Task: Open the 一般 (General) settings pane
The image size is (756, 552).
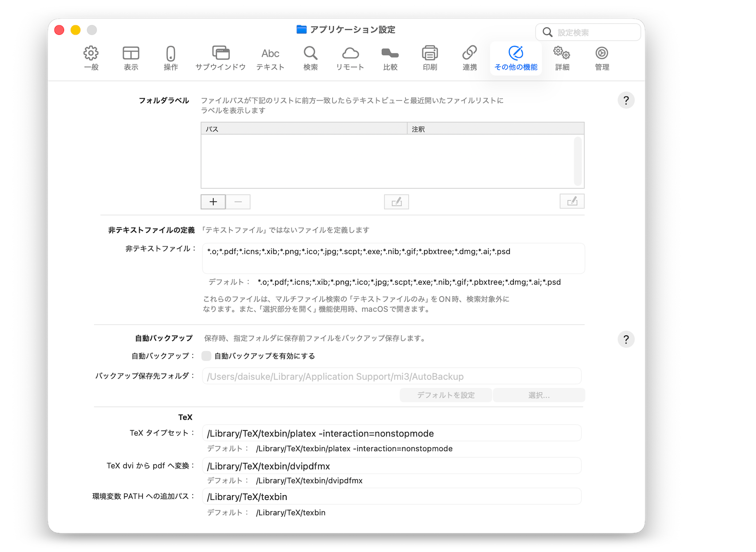Action: 91,58
